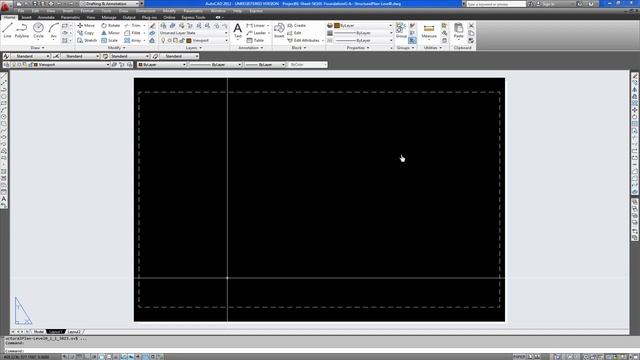Select the Circle tool

(38, 31)
